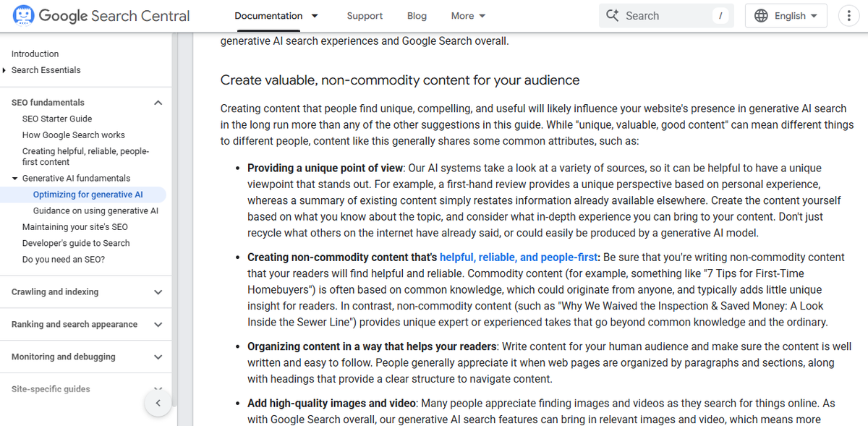The height and width of the screenshot is (426, 868).
Task: Expand the Search Essentials tree arrow
Action: point(4,70)
